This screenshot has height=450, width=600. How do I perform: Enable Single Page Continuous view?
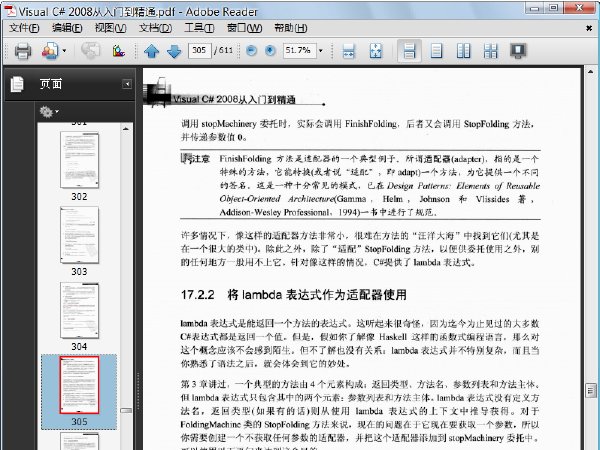pyautogui.click(x=409, y=51)
